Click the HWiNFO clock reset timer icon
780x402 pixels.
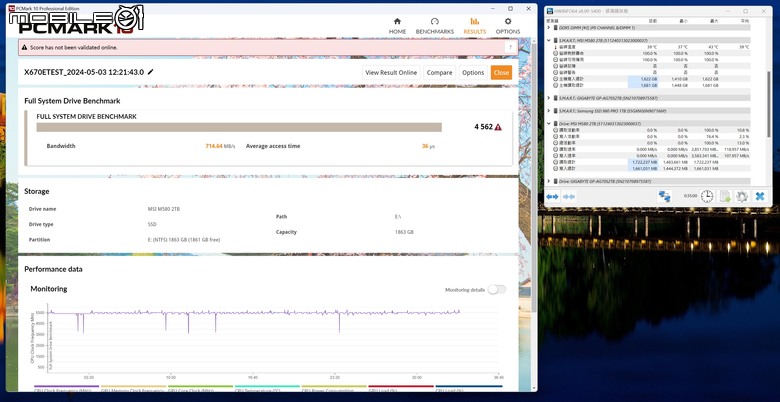707,196
